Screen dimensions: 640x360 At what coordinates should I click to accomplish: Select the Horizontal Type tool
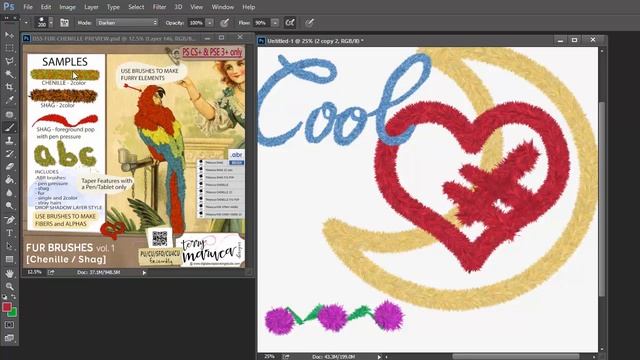click(9, 233)
